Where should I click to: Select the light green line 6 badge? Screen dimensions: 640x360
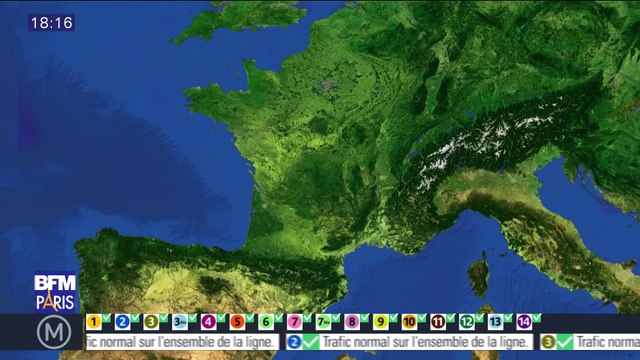point(266,322)
